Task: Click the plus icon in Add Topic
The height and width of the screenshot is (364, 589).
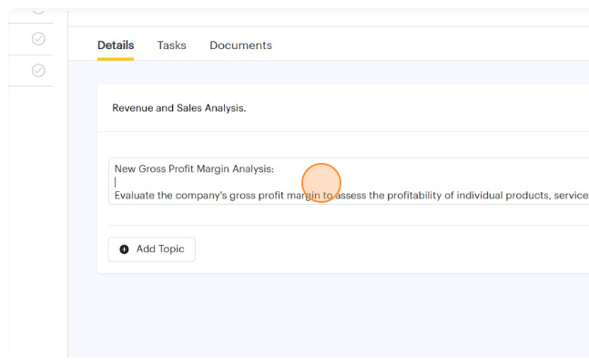Action: [x=125, y=249]
